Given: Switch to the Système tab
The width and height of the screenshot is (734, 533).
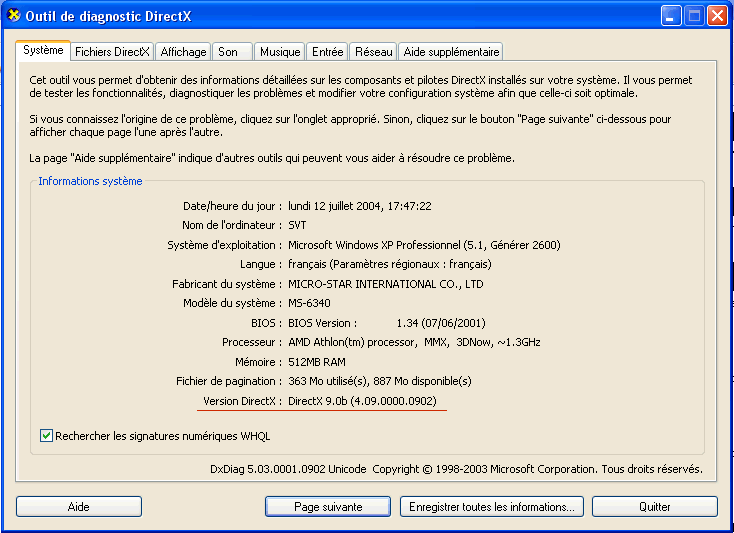Looking at the screenshot, I should pyautogui.click(x=43, y=50).
